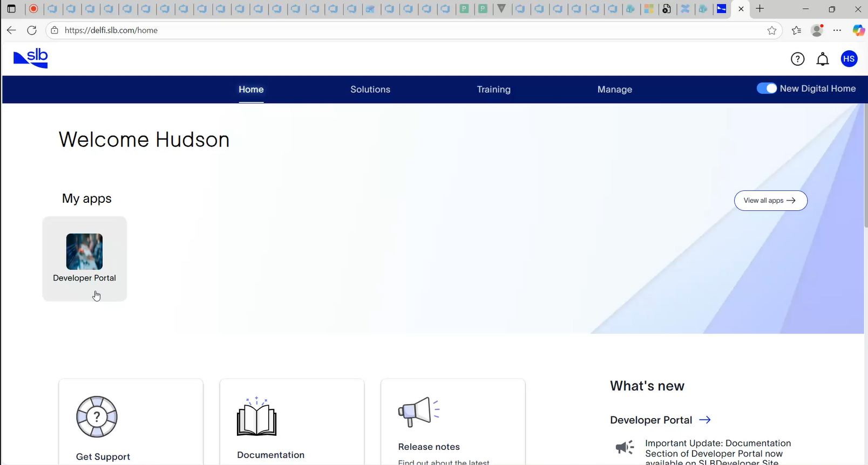Viewport: 868px width, 465px height.
Task: Select the Home navigation tab
Action: [x=251, y=90]
